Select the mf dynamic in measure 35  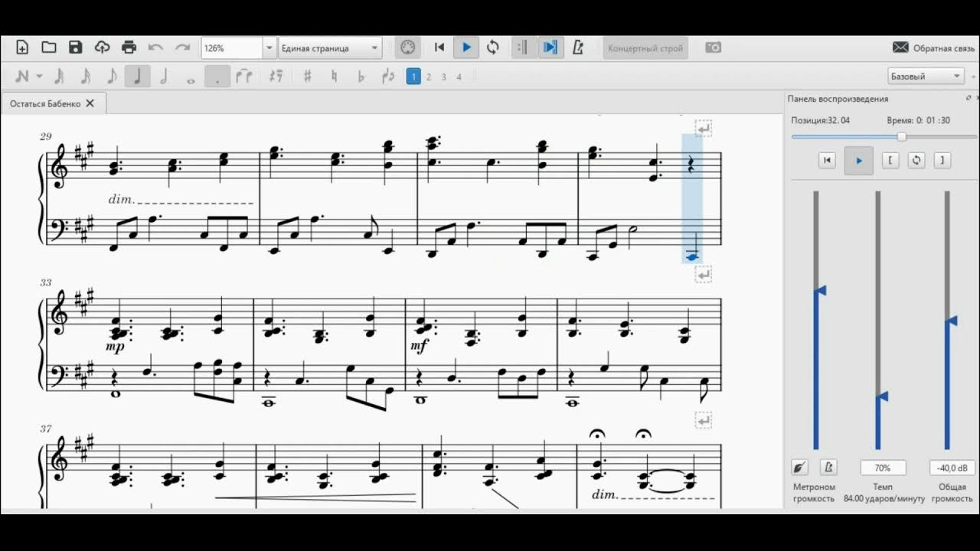click(x=420, y=347)
